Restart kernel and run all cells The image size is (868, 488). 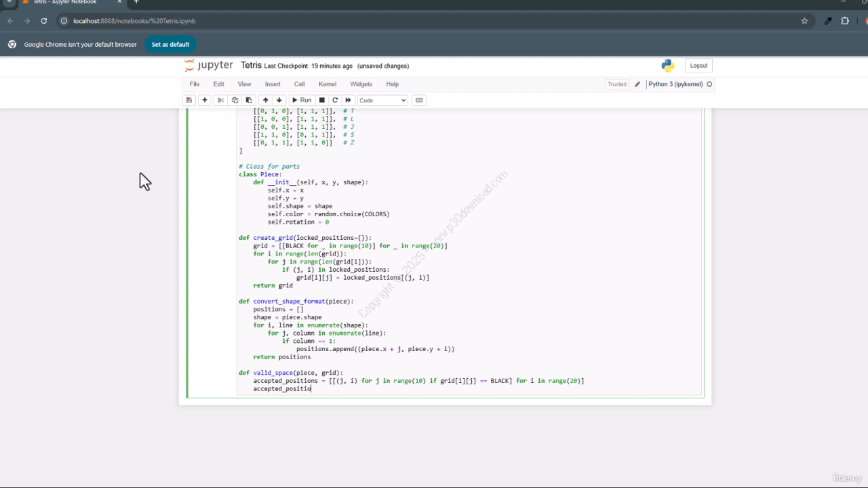pos(349,100)
